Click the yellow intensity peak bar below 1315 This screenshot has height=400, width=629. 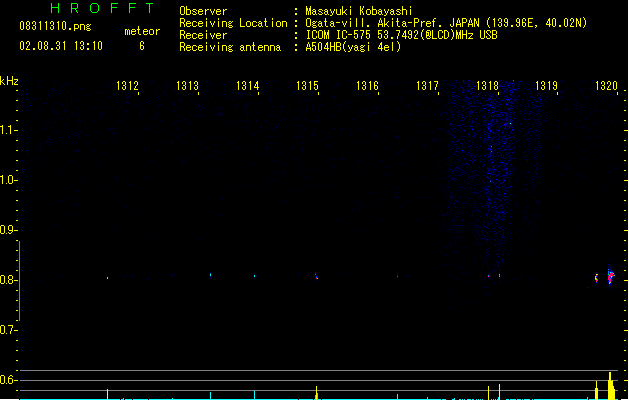coord(317,393)
